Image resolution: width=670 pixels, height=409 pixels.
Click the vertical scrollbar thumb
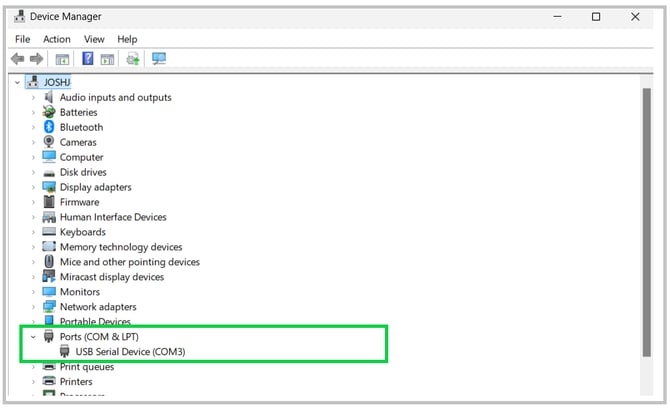(x=646, y=222)
